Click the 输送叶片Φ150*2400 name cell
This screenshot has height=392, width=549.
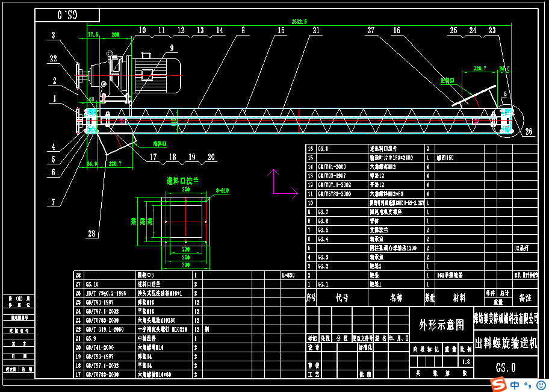[391, 158]
